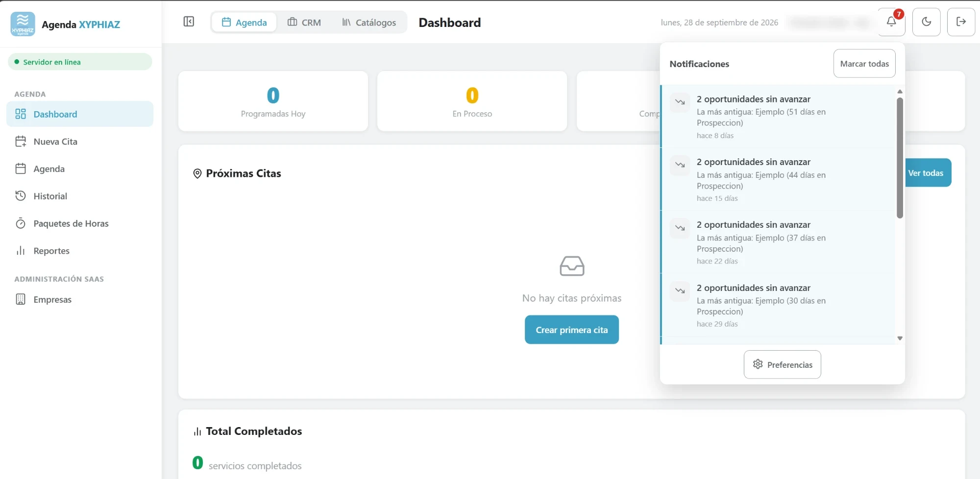
Task: Click the 'servicios completados' text
Action: (x=255, y=466)
